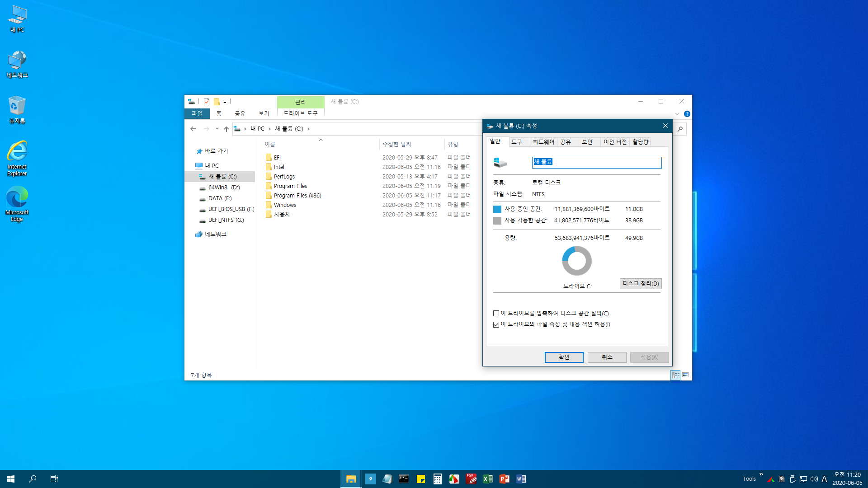This screenshot has height=488, width=868.
Task: Switch to the 이전 버전 properties tab
Action: (615, 142)
